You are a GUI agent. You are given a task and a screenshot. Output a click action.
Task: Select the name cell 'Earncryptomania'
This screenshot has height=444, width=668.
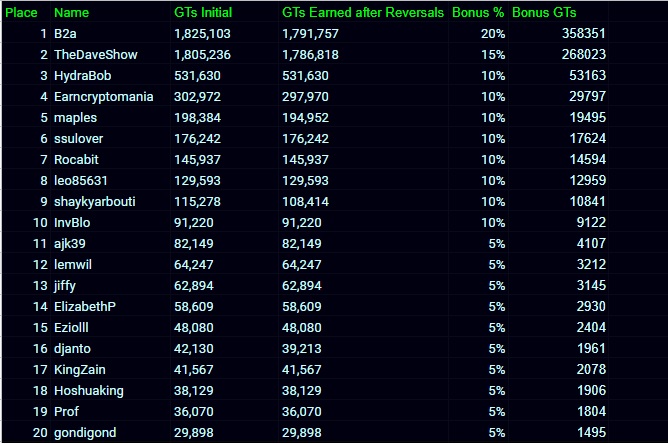pos(104,96)
